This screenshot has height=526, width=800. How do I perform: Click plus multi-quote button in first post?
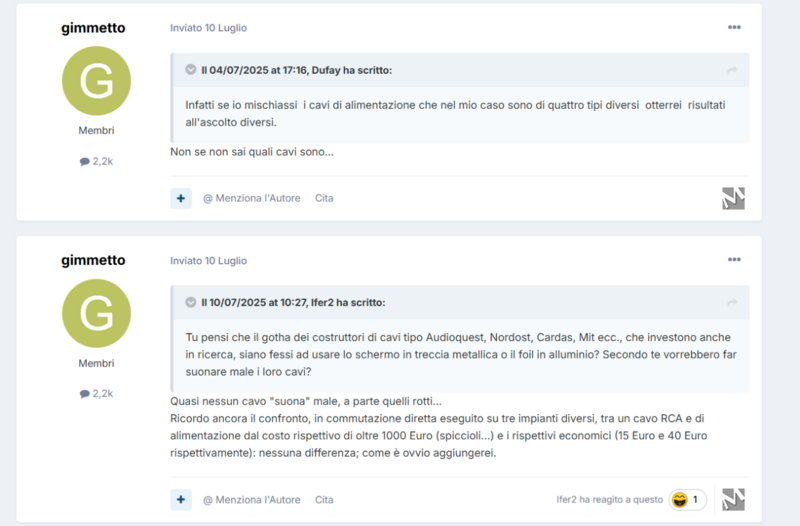pyautogui.click(x=181, y=198)
